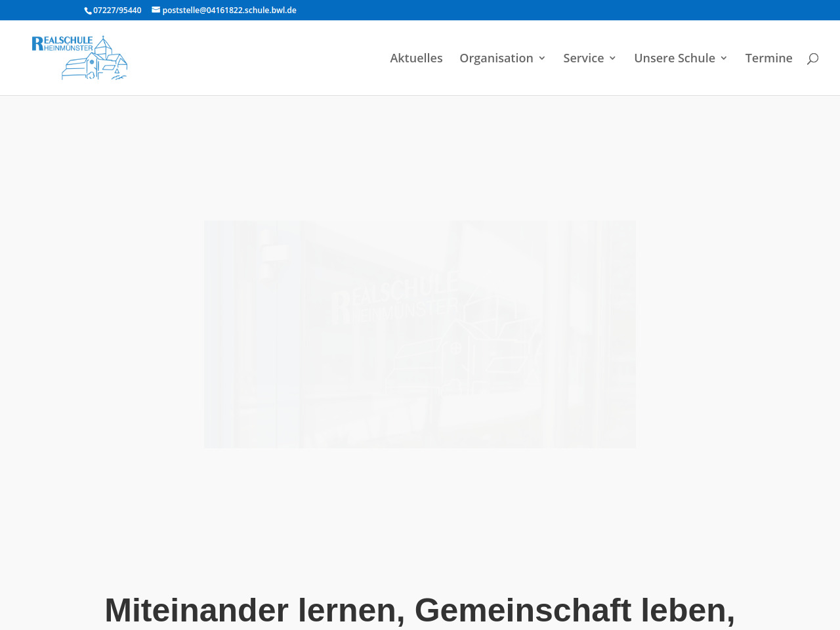Screen dimensions: 840x630
Task: Select the Organisation menu label
Action: 496,58
